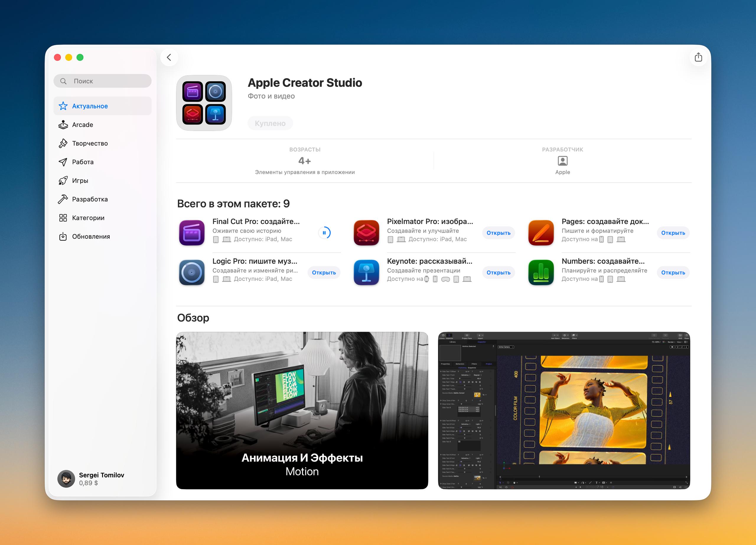Screen dimensions: 756x545
Task: Open the Final Cut Pro title
Action: (x=256, y=222)
